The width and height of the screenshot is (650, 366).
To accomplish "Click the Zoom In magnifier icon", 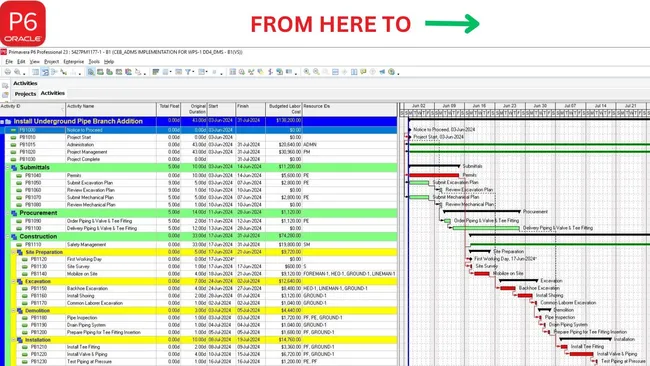I will pyautogui.click(x=307, y=72).
